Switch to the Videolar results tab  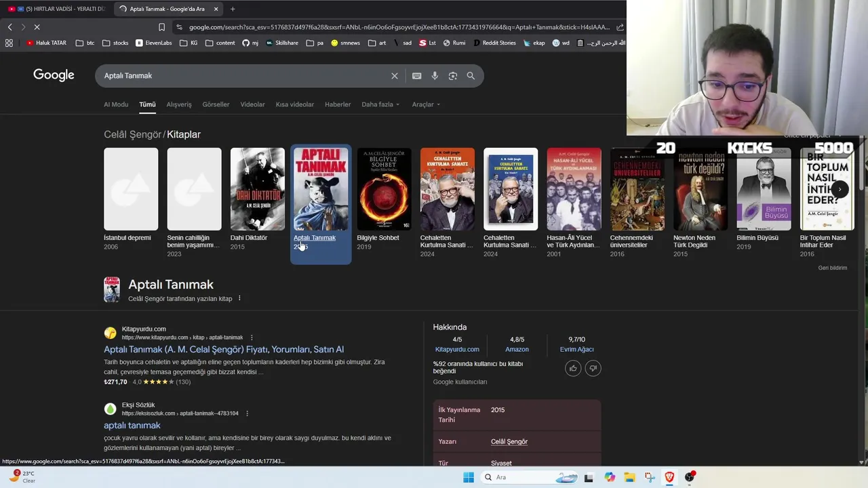(x=252, y=104)
